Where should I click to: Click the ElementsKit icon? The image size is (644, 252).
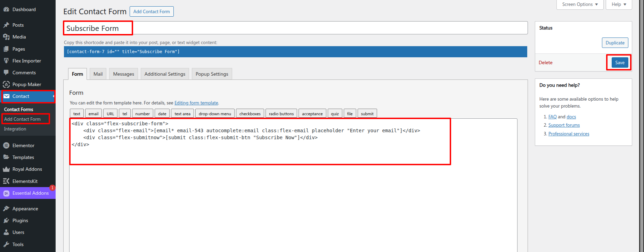(x=6, y=181)
